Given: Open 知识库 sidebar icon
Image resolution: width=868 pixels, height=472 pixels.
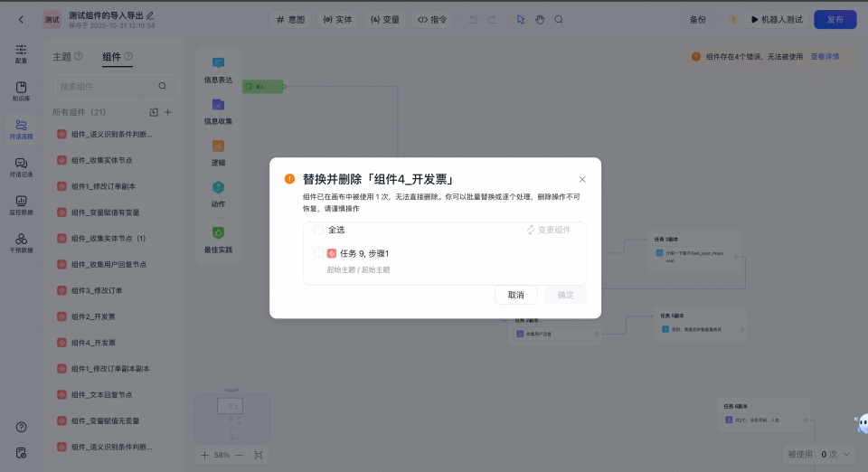Looking at the screenshot, I should click(x=21, y=90).
